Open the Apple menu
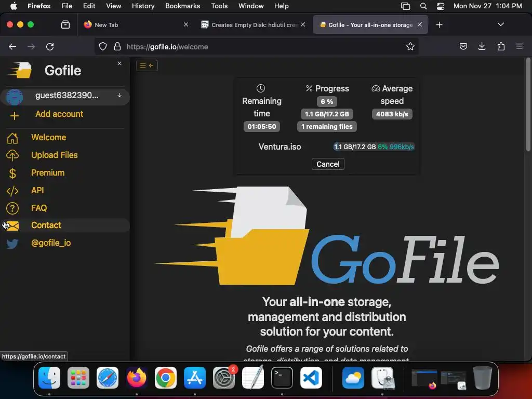This screenshot has width=532, height=399. point(14,6)
